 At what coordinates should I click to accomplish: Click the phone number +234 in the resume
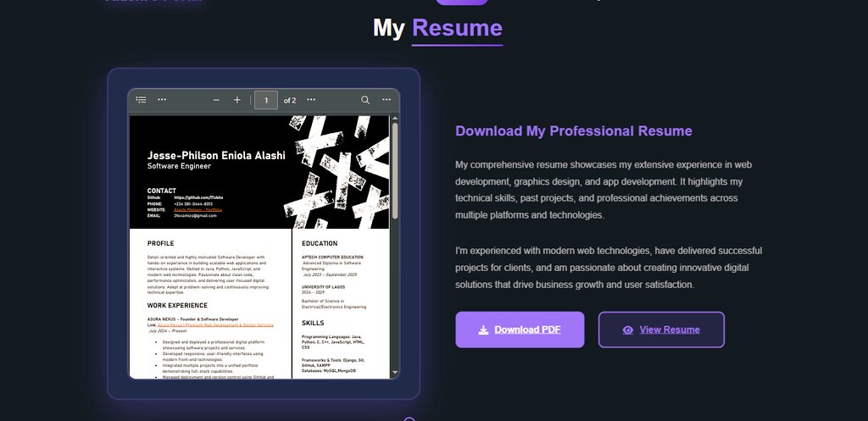coord(193,203)
